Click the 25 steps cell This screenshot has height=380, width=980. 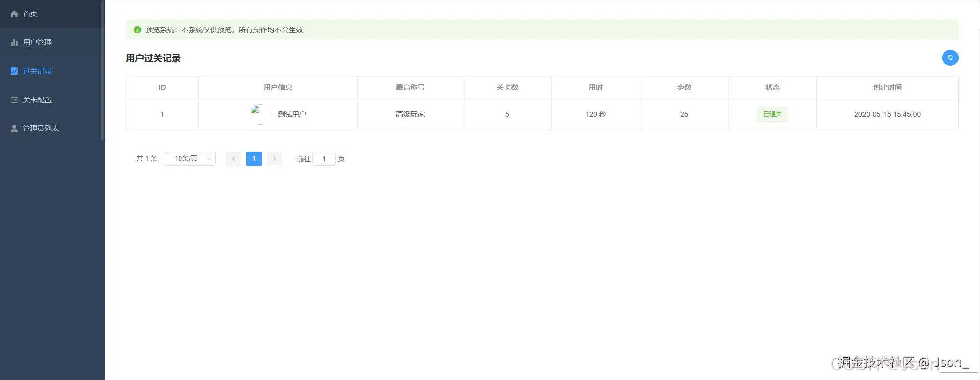coord(684,114)
